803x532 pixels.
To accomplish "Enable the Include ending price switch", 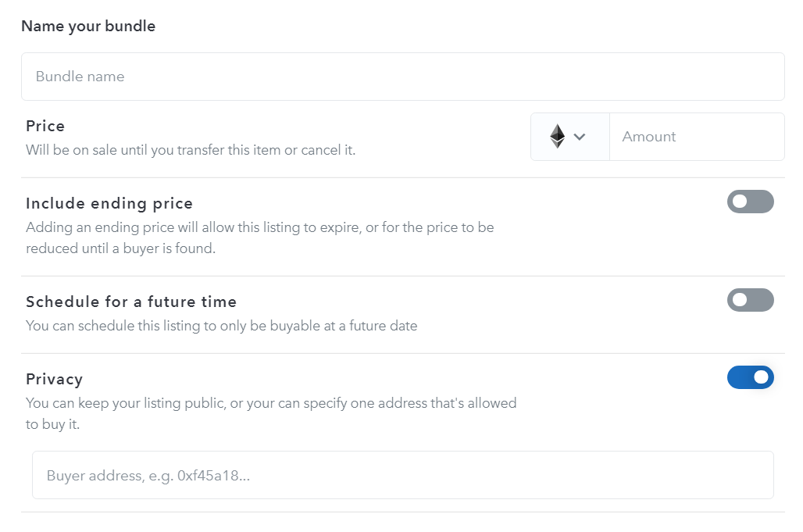I will [750, 202].
